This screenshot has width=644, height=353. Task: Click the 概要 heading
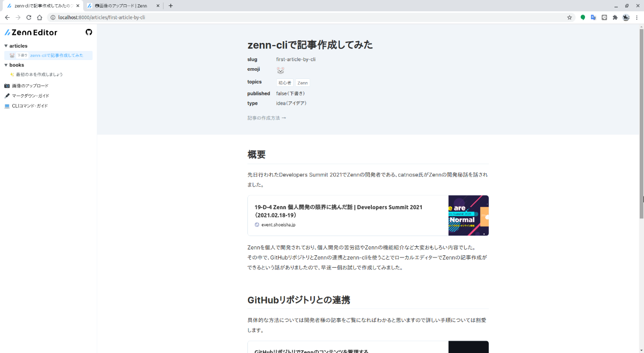pos(257,155)
